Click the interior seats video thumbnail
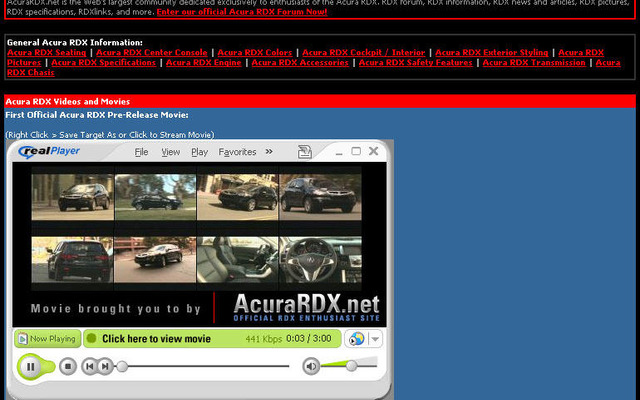Screen dimensions: 640x400 [x=238, y=260]
